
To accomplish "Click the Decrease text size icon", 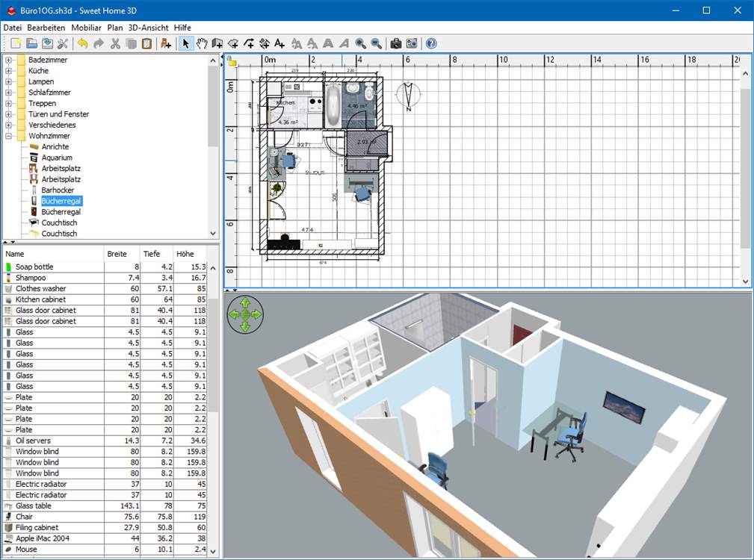I will click(x=312, y=44).
